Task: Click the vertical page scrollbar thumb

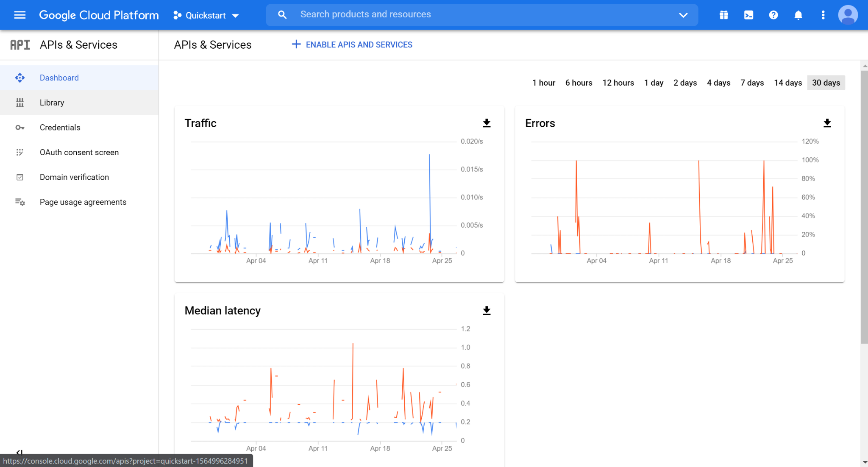Action: coord(864,207)
